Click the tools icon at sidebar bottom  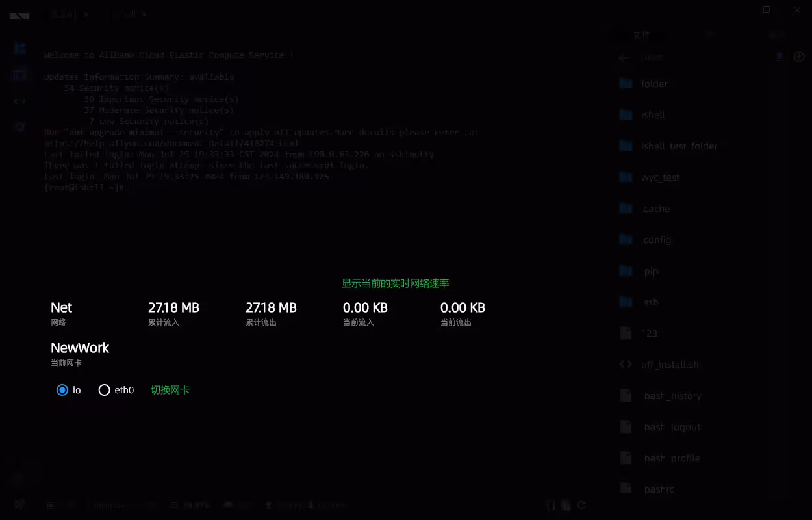coord(19,504)
